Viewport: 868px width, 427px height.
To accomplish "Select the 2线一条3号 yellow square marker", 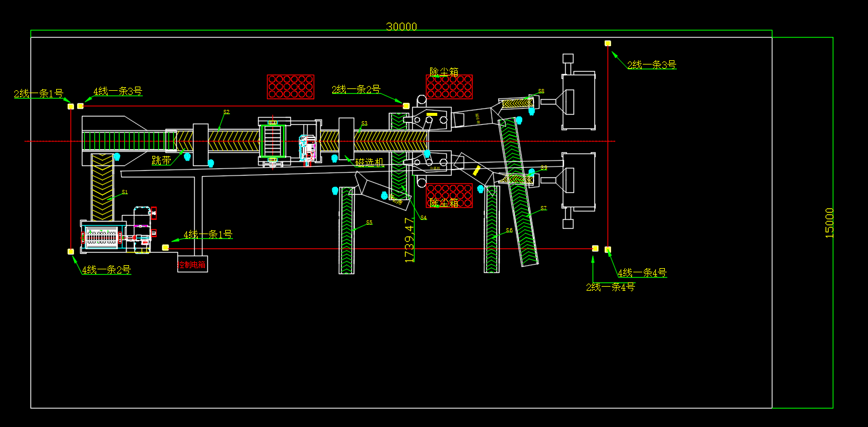I will (x=608, y=43).
